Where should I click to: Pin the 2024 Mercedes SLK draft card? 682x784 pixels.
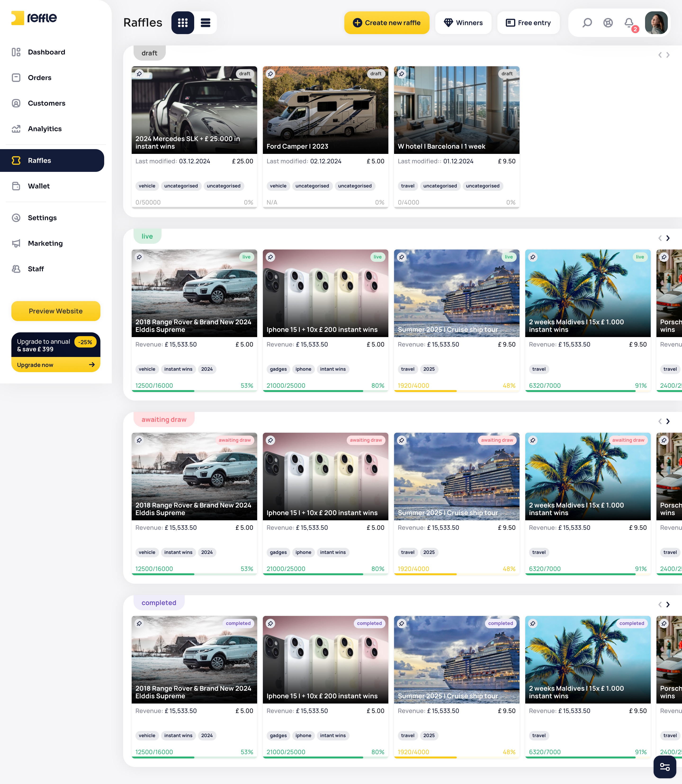click(x=139, y=74)
